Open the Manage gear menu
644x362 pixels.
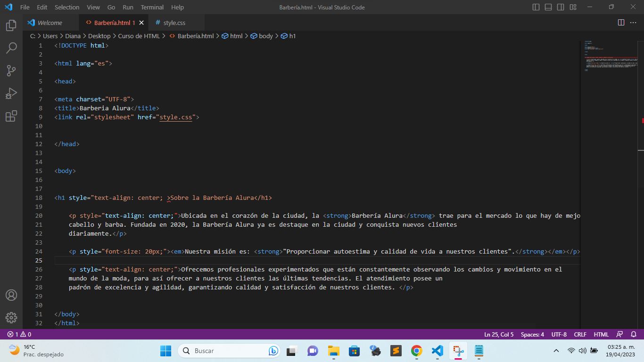pos(11,318)
